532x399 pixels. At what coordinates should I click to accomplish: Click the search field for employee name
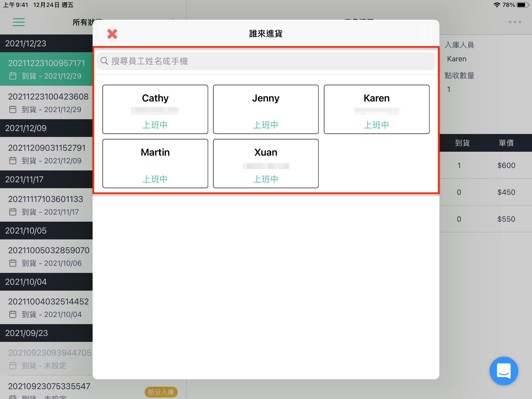[x=266, y=61]
